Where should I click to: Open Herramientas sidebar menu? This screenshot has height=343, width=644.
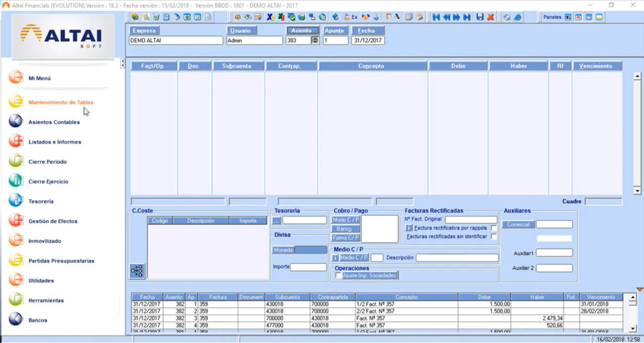pos(45,300)
